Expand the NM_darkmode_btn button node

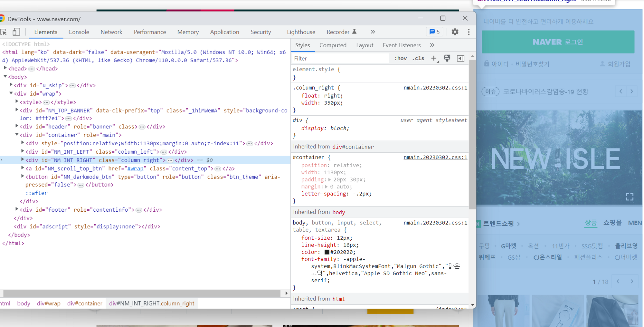[x=23, y=176]
